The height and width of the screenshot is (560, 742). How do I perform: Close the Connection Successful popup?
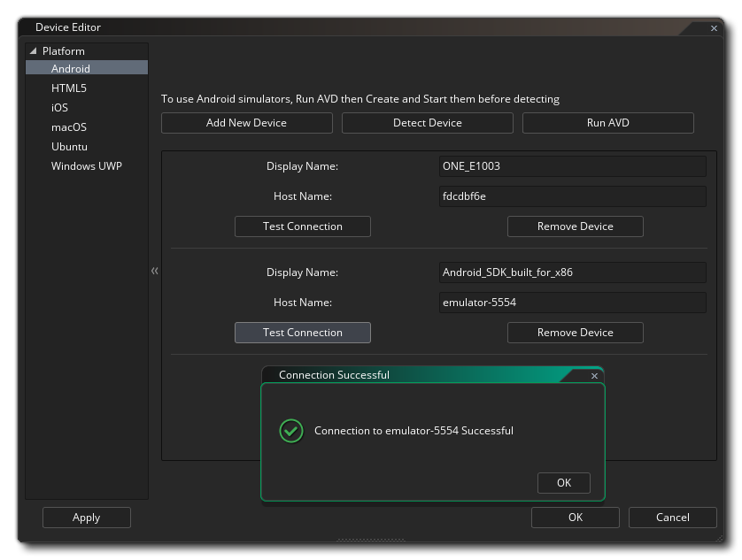(594, 375)
